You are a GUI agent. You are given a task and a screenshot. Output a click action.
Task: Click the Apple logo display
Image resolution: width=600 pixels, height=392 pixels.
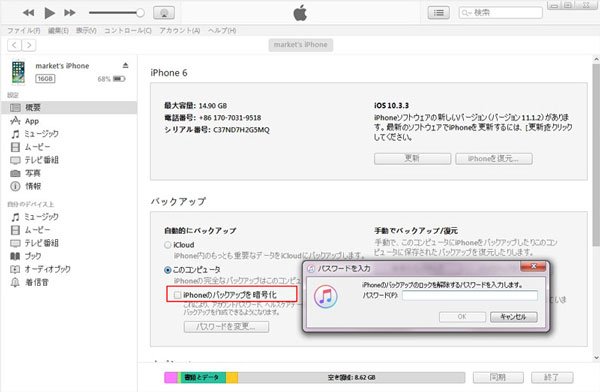coord(300,13)
